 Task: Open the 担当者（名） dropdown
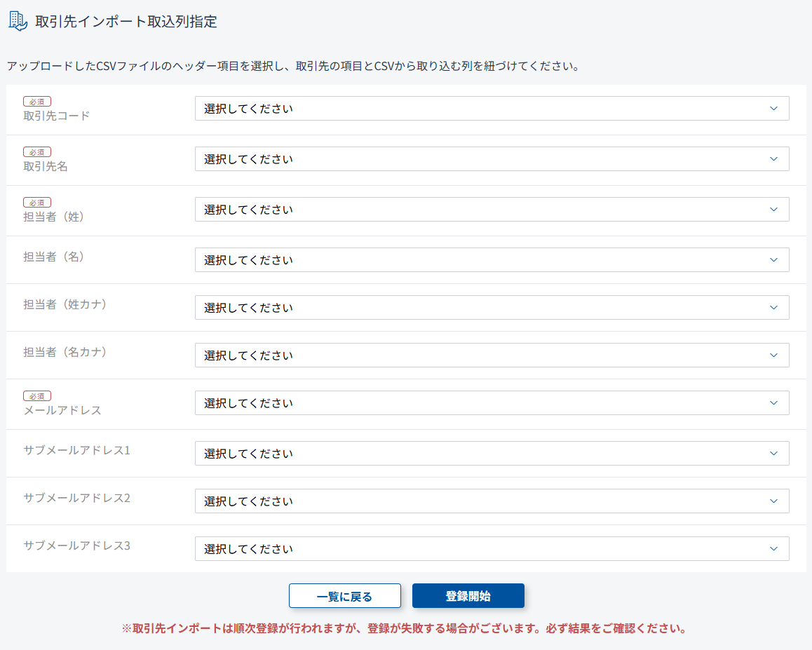tap(491, 260)
